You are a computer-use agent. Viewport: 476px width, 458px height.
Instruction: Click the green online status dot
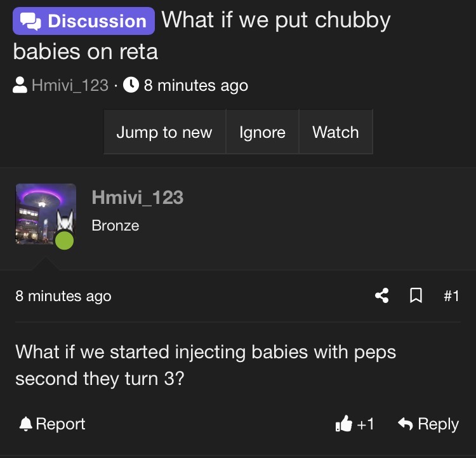coord(64,240)
